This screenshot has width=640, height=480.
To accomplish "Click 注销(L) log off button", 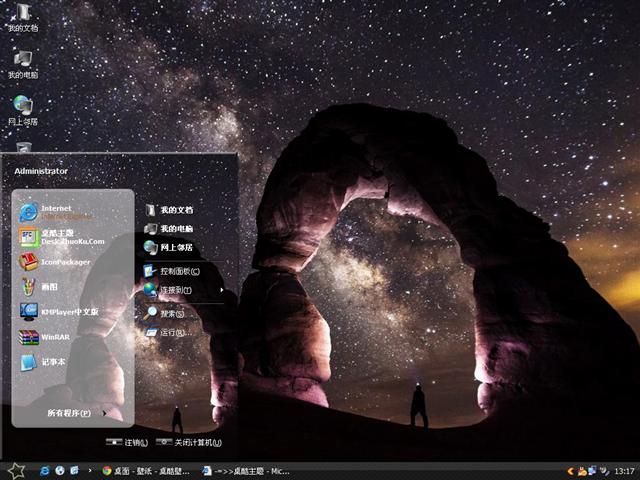I will click(x=127, y=442).
